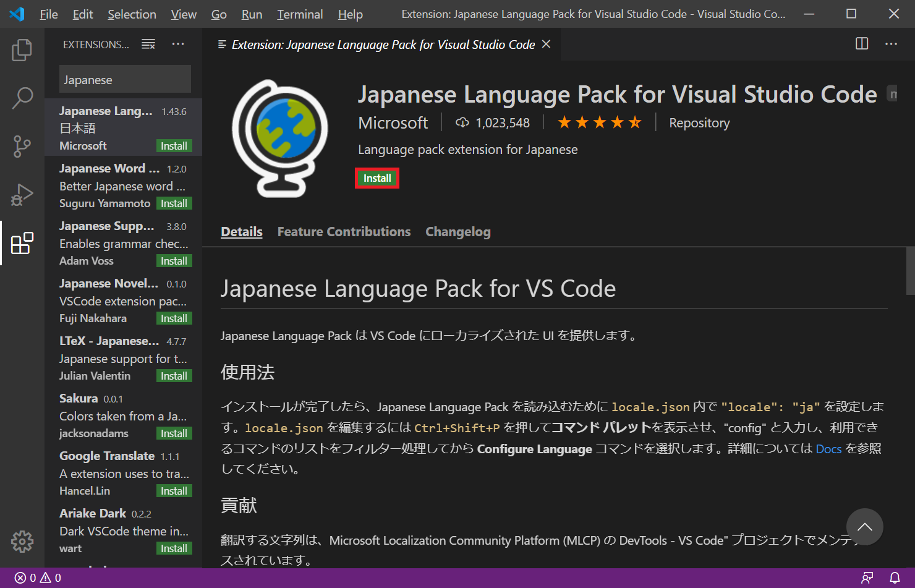Select LTeX - Japanese extension in list
The image size is (915, 588).
coord(124,357)
